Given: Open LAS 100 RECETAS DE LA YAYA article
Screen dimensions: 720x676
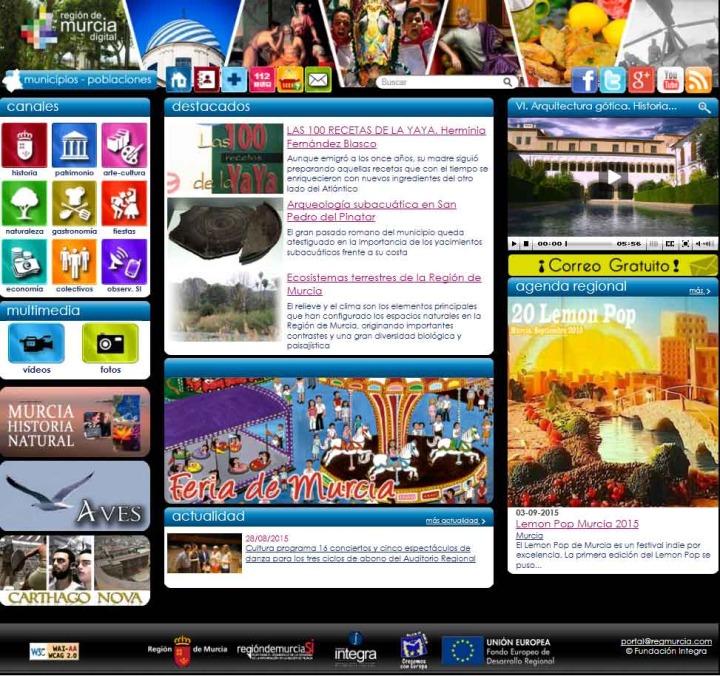Looking at the screenshot, I should coord(386,137).
